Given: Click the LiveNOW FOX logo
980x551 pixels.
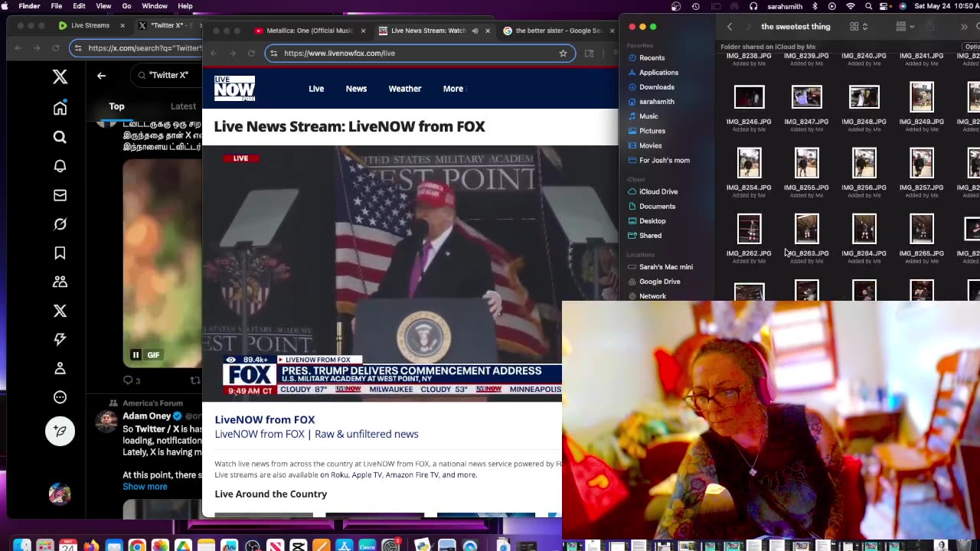Looking at the screenshot, I should click(x=234, y=89).
